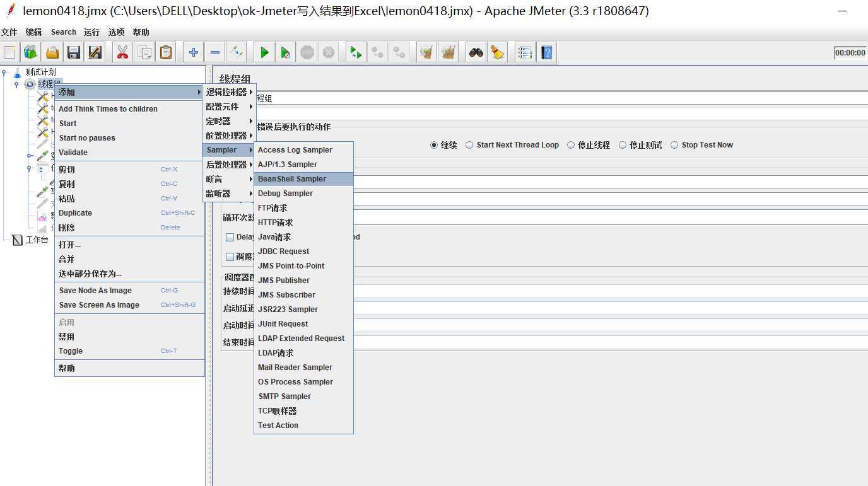
Task: Collapse the 测试计划 tree node handle
Action: click(4, 72)
